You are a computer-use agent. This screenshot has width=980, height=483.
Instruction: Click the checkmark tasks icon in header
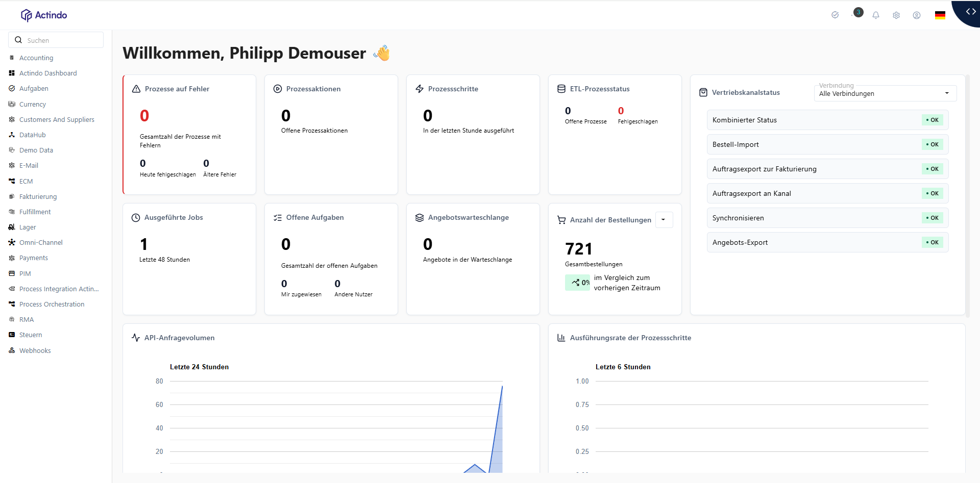835,15
